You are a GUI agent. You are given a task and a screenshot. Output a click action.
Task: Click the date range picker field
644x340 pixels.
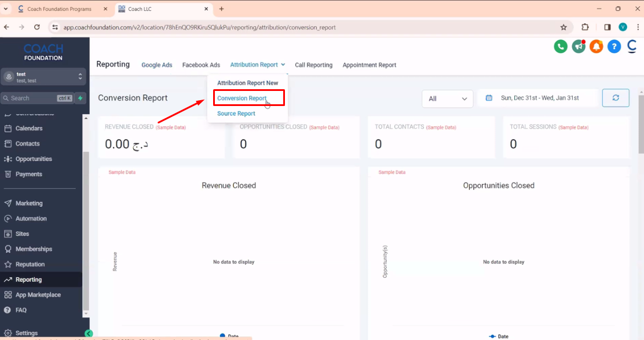(537, 98)
